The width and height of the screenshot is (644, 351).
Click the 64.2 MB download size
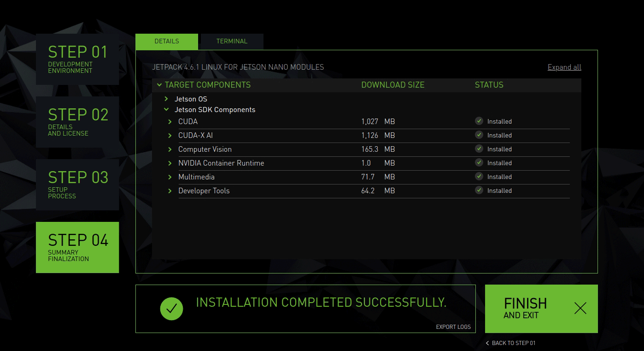coord(378,191)
